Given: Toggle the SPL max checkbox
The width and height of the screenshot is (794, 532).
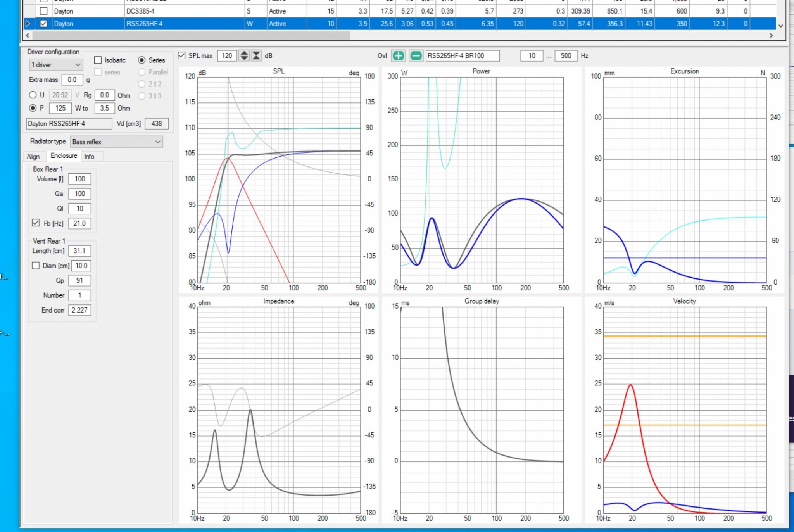Looking at the screenshot, I should point(181,55).
